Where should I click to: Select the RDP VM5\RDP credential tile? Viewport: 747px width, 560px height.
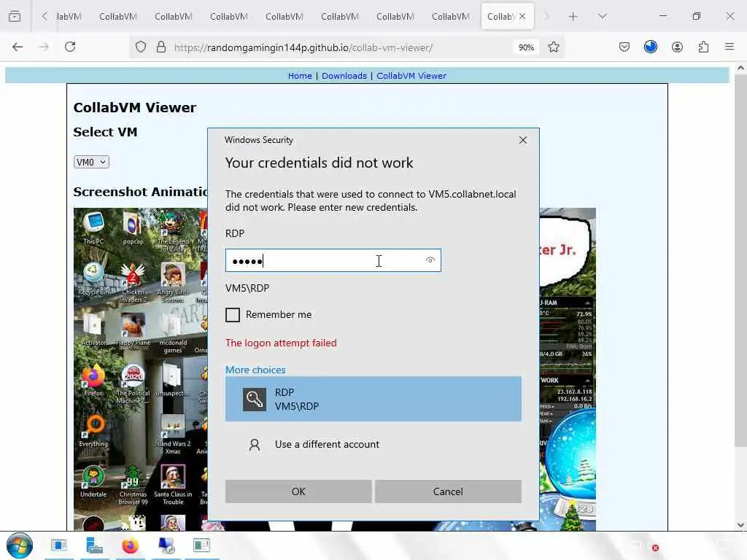373,399
